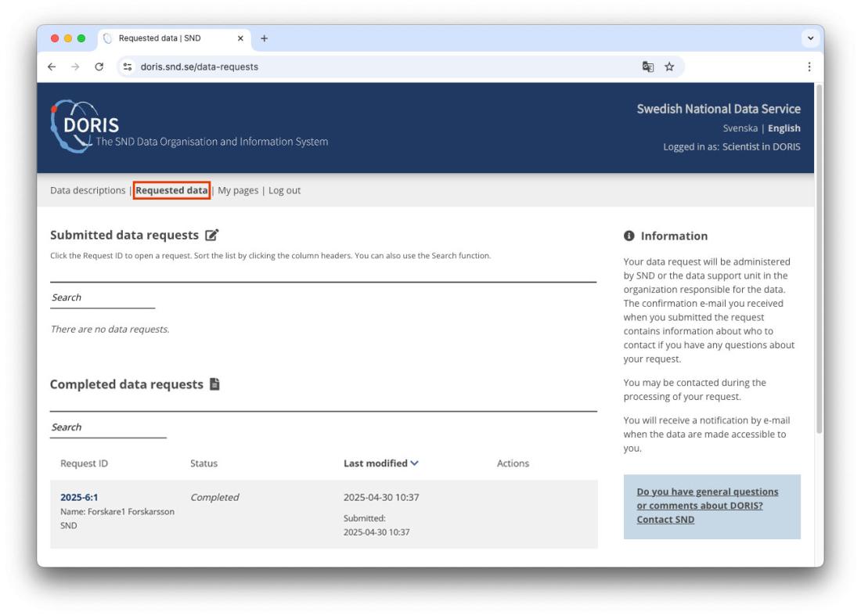
Task: Click the document icon beside Completed data requests
Action: coord(214,384)
